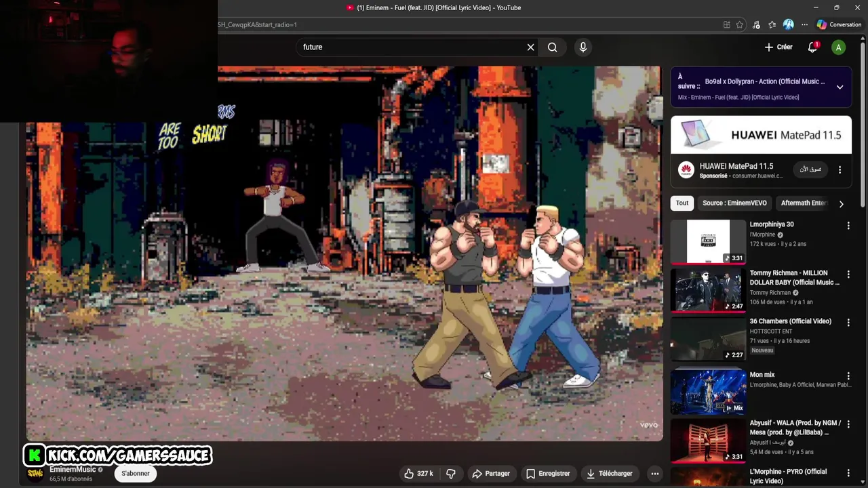Select the 'Source : EminemVEVO' chip
868x488 pixels.
pyautogui.click(x=734, y=203)
